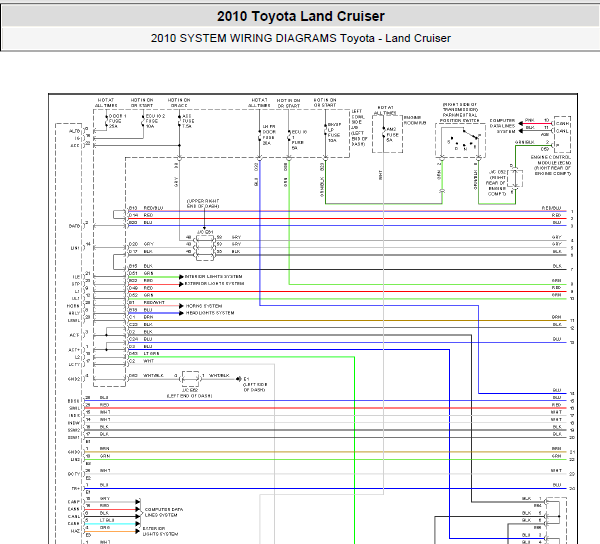Viewport: 600px width, 544px height.
Task: Click the 'ALTB' terminal label
Action: coord(74,131)
